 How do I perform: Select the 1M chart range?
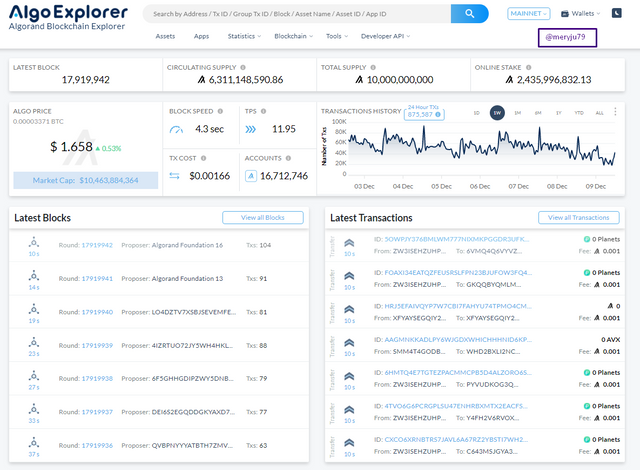click(x=518, y=113)
